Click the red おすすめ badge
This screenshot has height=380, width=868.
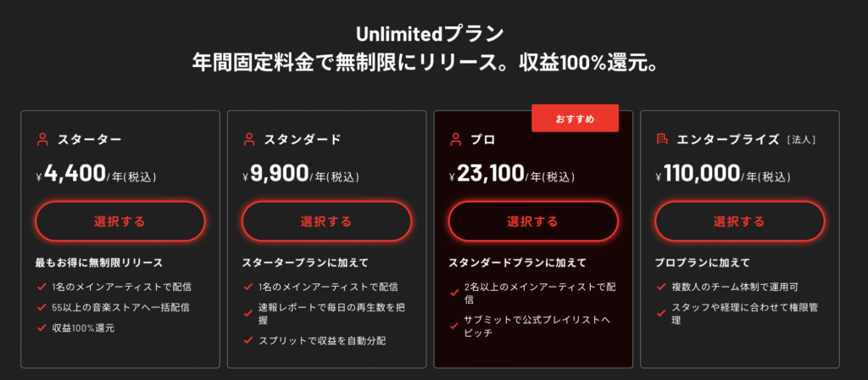click(x=576, y=118)
